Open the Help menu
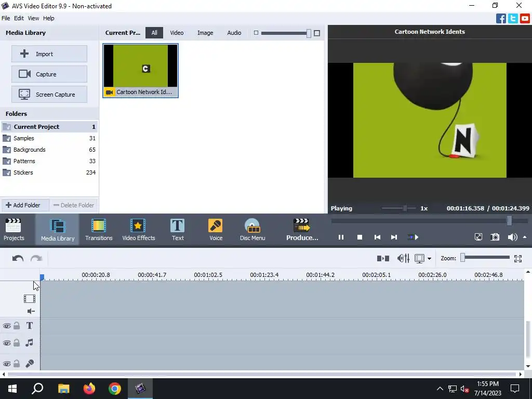Viewport: 532px width, 399px height. pyautogui.click(x=48, y=18)
